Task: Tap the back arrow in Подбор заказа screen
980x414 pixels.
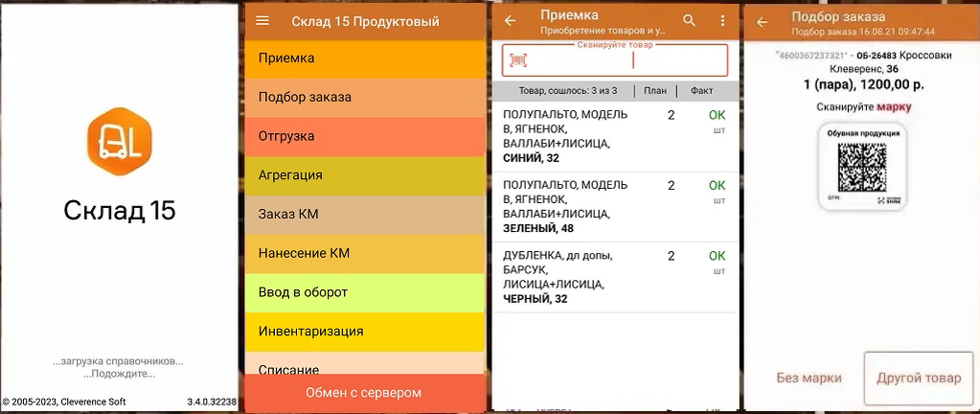Action: [x=762, y=22]
